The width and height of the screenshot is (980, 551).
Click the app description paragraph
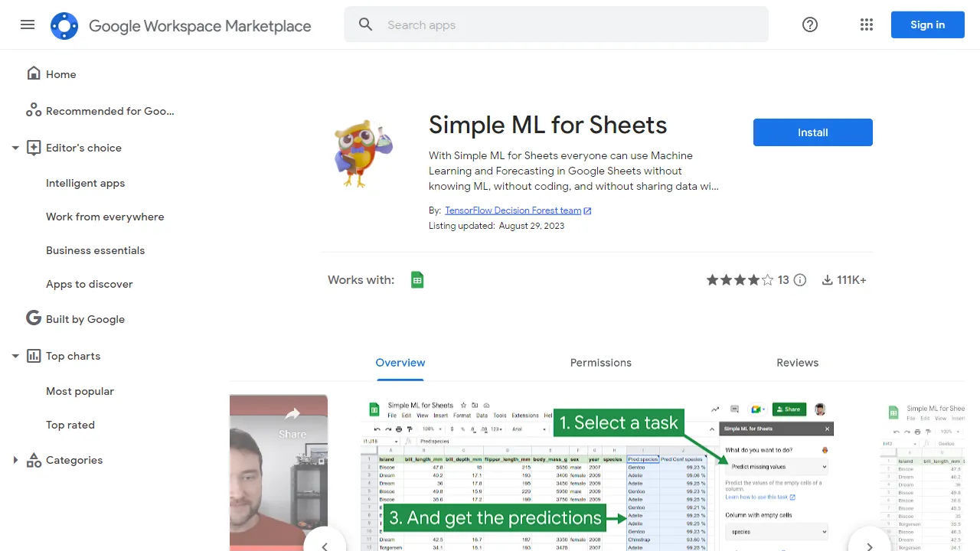pyautogui.click(x=573, y=171)
